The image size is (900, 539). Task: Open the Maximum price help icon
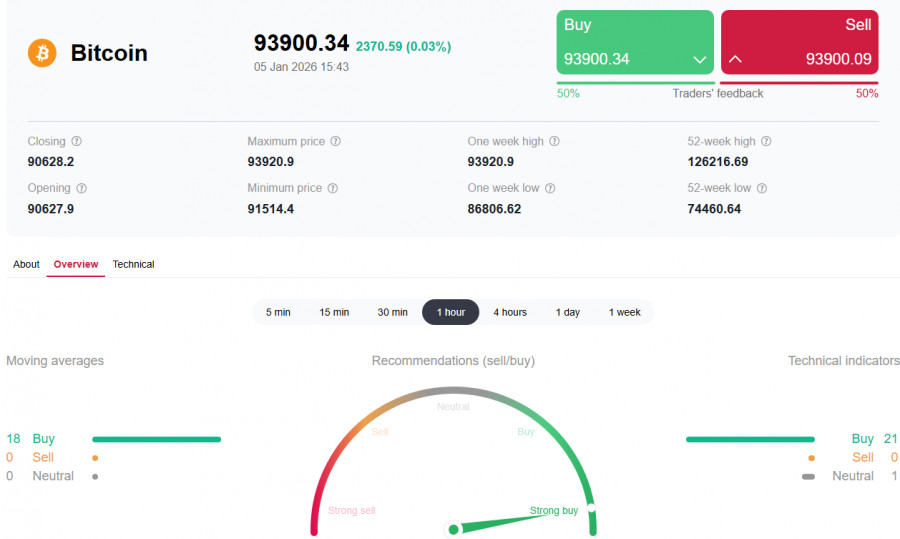[336, 141]
